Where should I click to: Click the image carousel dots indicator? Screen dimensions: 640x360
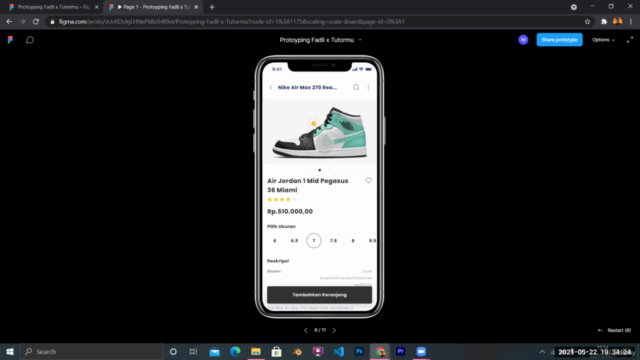tap(320, 170)
